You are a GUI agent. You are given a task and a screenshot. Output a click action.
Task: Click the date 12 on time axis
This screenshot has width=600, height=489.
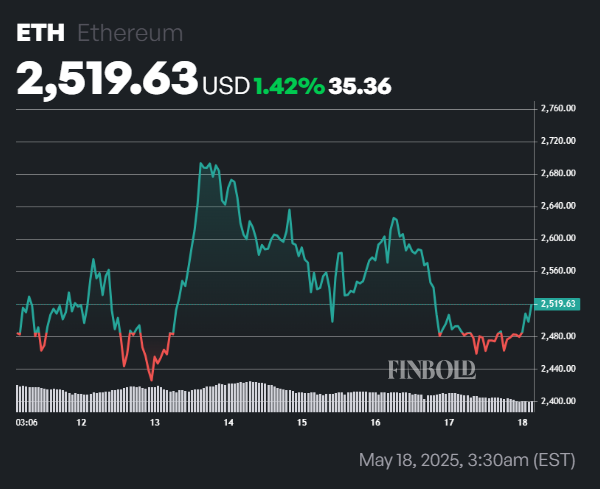click(x=82, y=422)
